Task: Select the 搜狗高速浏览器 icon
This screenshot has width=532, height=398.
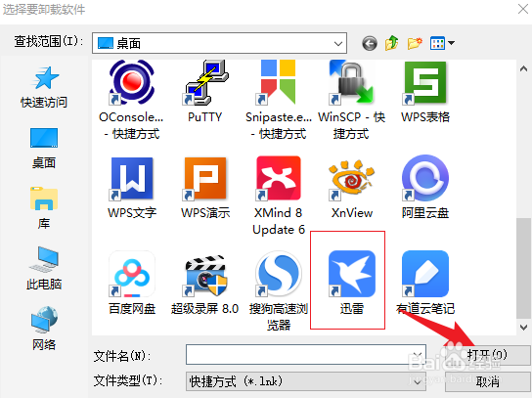Action: [278, 274]
